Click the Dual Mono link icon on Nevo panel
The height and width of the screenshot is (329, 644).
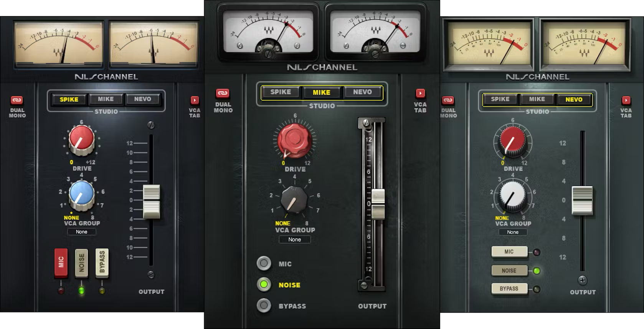[x=448, y=100]
